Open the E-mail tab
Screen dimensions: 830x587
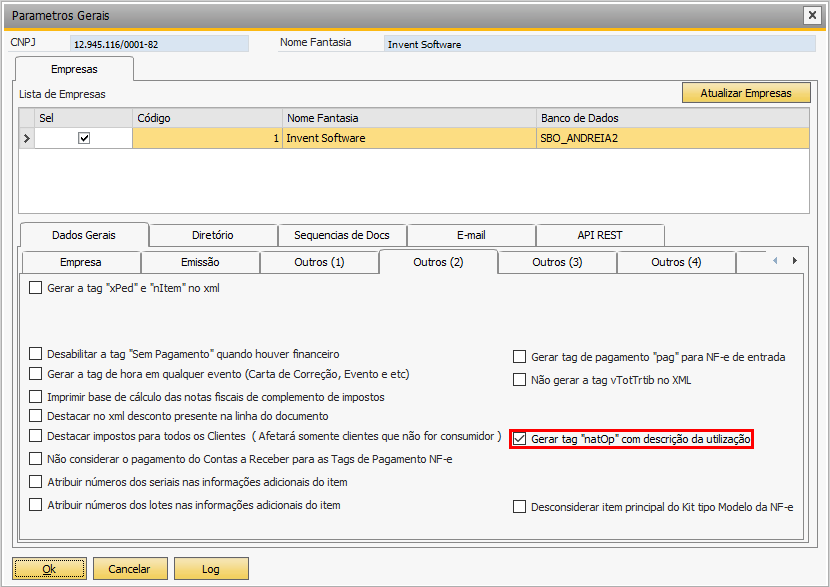pos(471,236)
